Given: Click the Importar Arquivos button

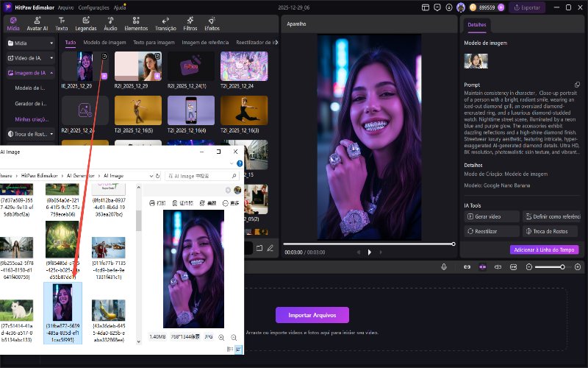Looking at the screenshot, I should [x=312, y=315].
